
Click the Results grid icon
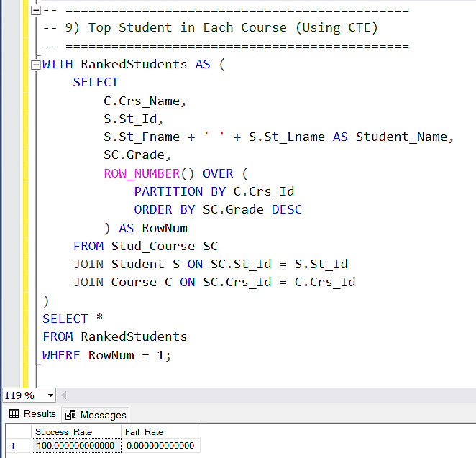(14, 413)
